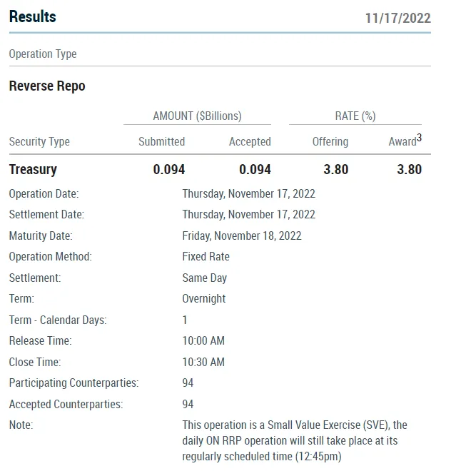Click the 10:00 AM release time
This screenshot has height=476, width=461.
[x=203, y=340]
